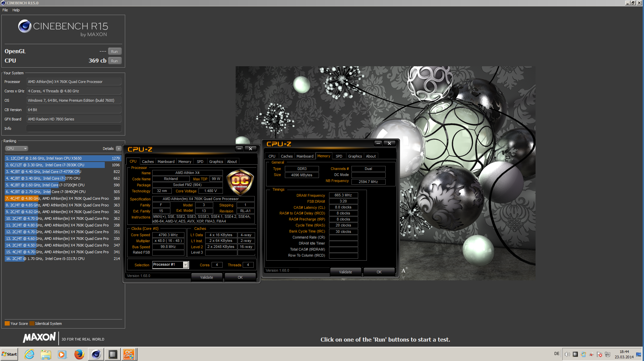Select the highlighted 369 score ranking entry
The image size is (644, 361).
[x=63, y=198]
